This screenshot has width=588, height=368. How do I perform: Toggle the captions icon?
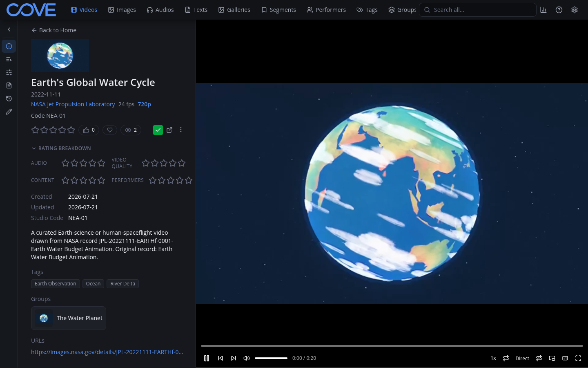coord(565,358)
